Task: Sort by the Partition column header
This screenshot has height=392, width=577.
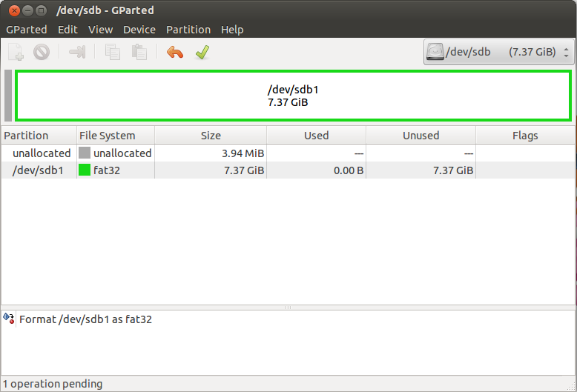Action: [39, 136]
